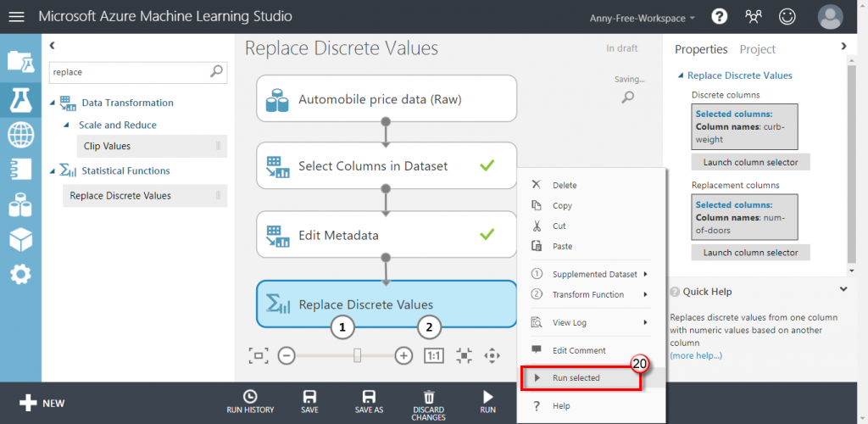Image resolution: width=868 pixels, height=424 pixels.
Task: Click the 1:1 actual size icon
Action: pyautogui.click(x=433, y=355)
